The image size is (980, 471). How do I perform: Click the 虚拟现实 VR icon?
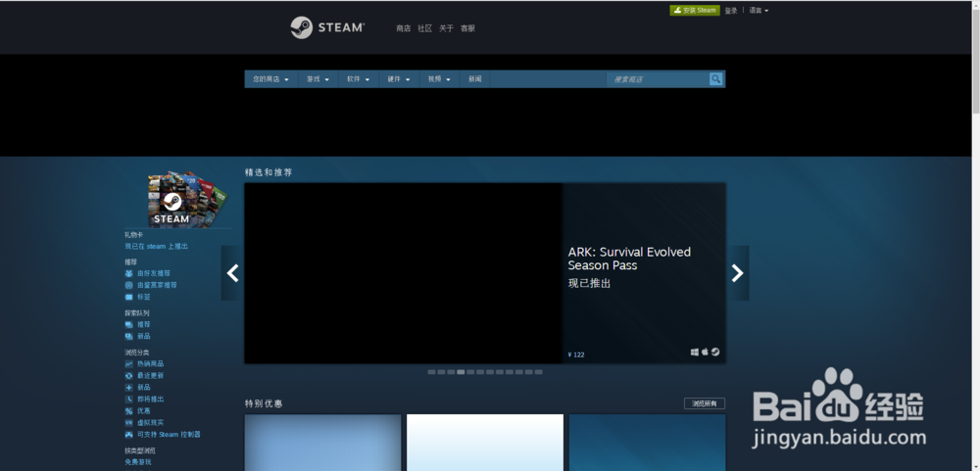click(x=128, y=423)
